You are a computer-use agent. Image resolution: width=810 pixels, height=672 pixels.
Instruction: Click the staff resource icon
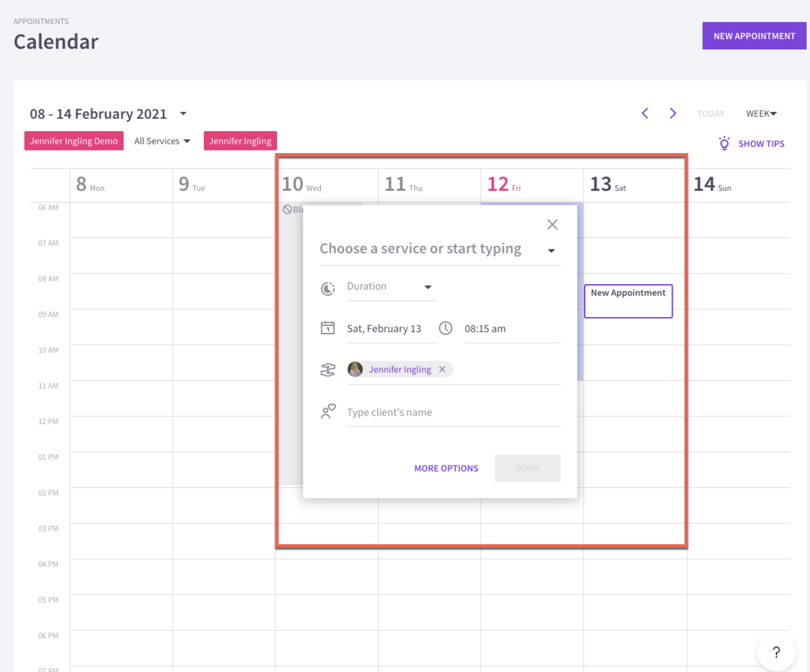328,370
